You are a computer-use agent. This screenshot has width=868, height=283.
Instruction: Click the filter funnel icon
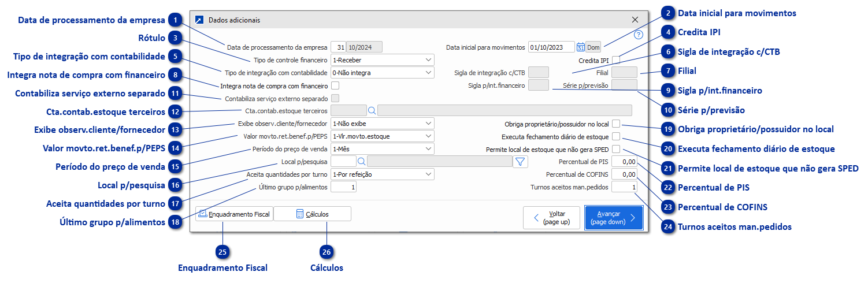point(520,162)
